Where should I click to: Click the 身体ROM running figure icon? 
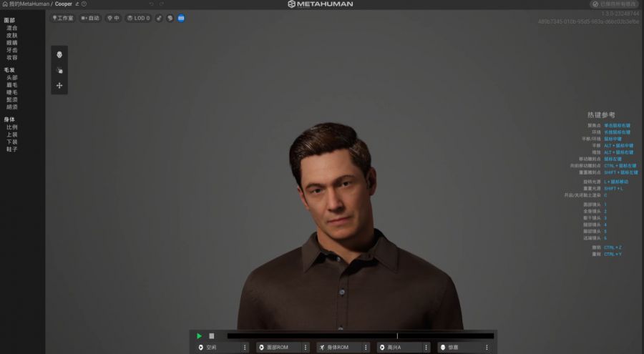[x=322, y=348]
